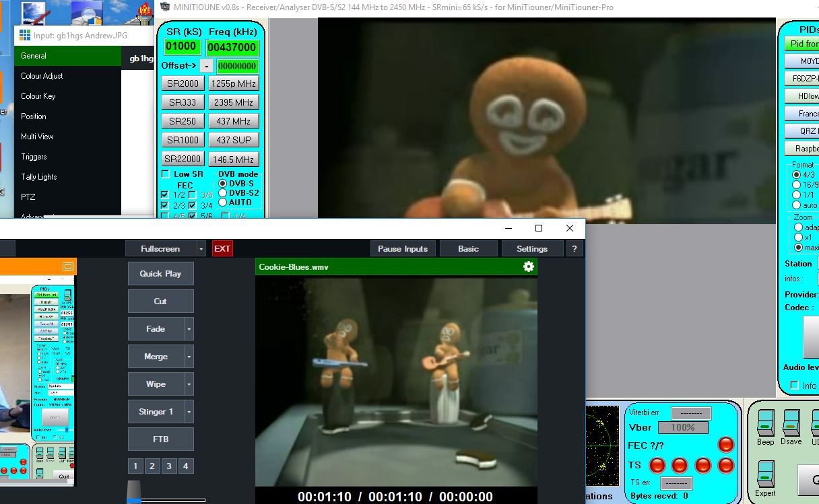Toggle the Expert switch in Minitioune
The width and height of the screenshot is (819, 504).
click(x=764, y=474)
